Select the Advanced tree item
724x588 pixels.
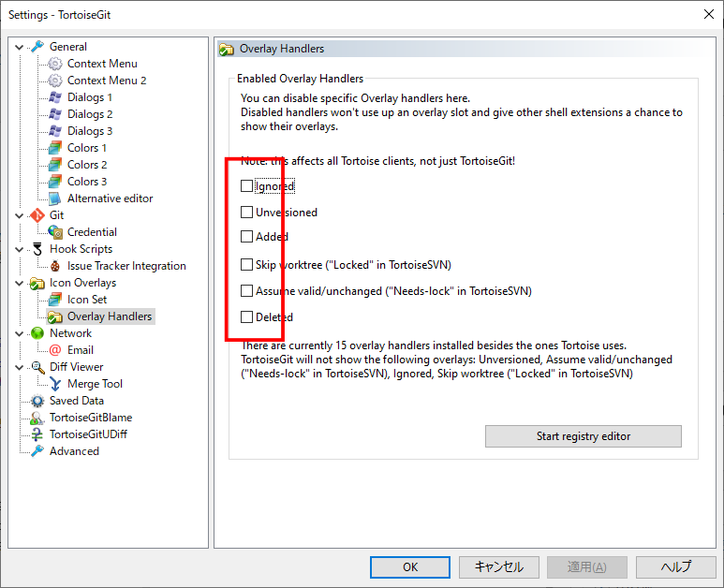point(74,451)
